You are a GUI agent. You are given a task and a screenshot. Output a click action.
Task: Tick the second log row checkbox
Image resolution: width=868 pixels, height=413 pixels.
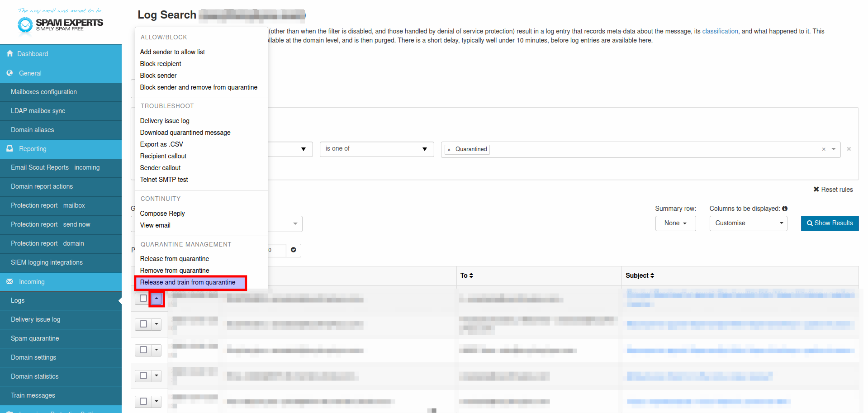click(143, 324)
